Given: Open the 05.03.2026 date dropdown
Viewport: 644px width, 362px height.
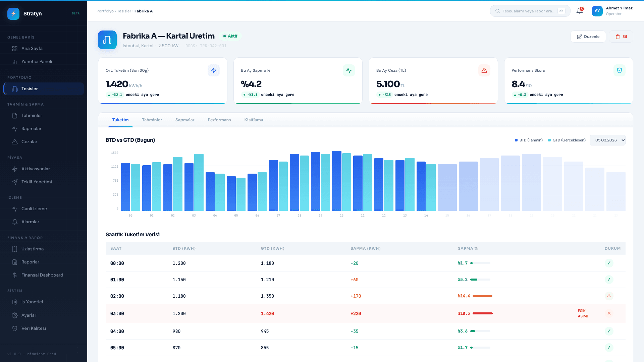Looking at the screenshot, I should coord(607,140).
